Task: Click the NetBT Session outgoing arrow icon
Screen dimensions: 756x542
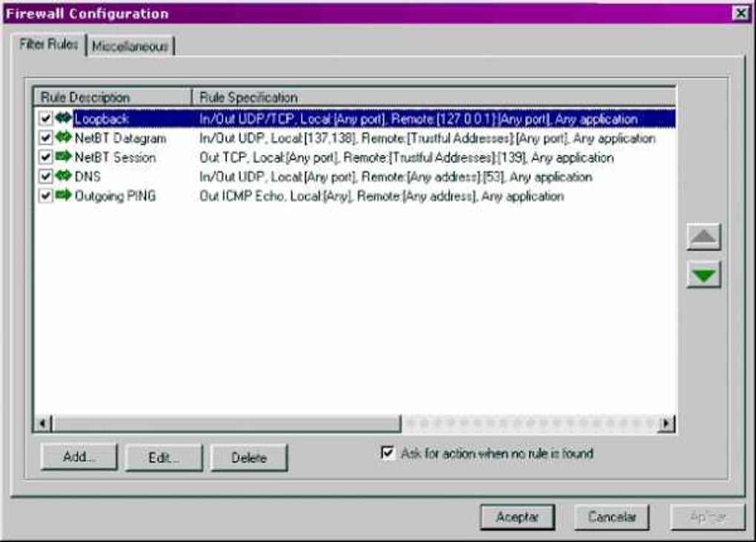Action: [x=63, y=156]
